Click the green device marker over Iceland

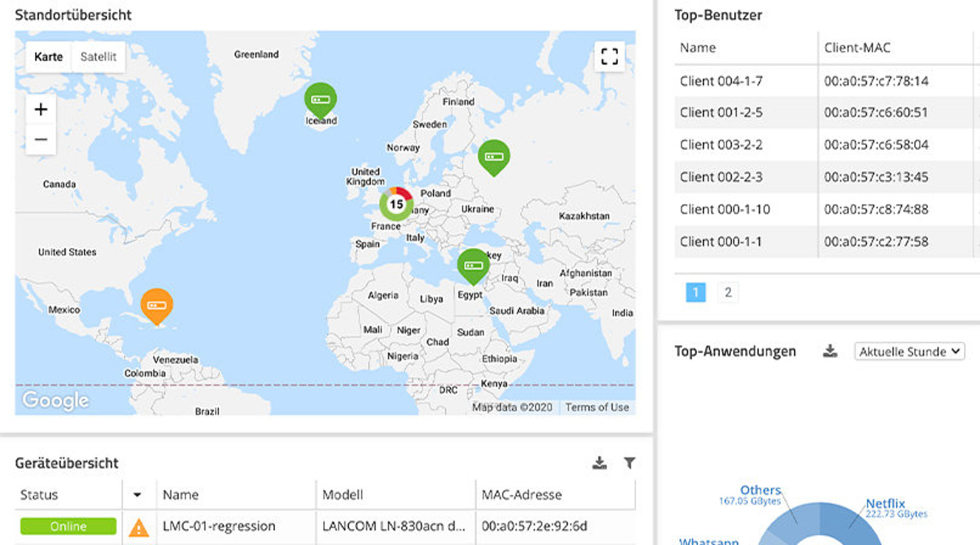tap(320, 100)
